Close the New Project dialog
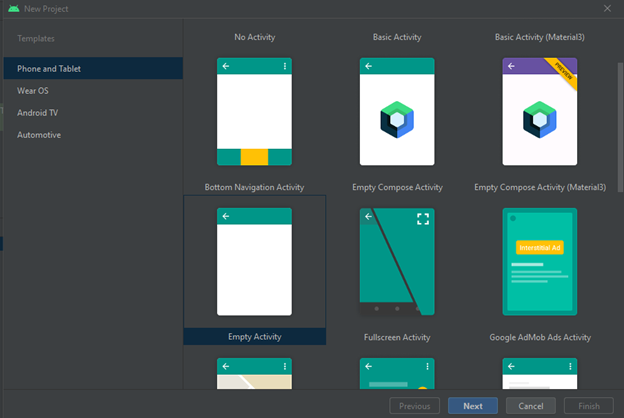 coord(607,8)
